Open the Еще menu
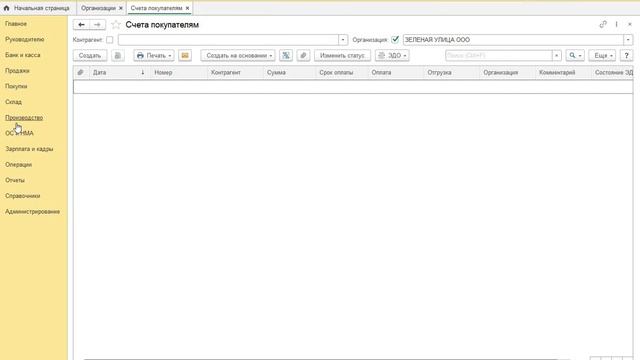Viewport: 640px width, 360px height. pyautogui.click(x=602, y=56)
